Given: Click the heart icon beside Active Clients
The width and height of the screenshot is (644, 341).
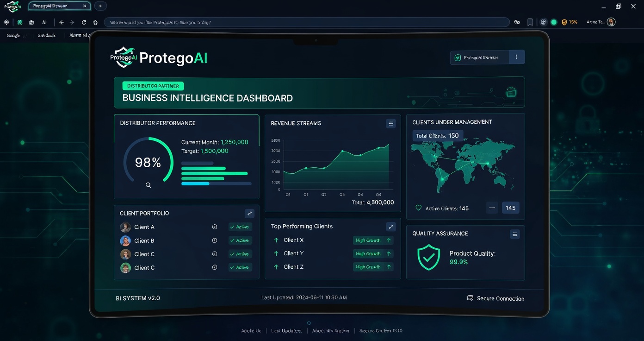Looking at the screenshot, I should click(419, 208).
